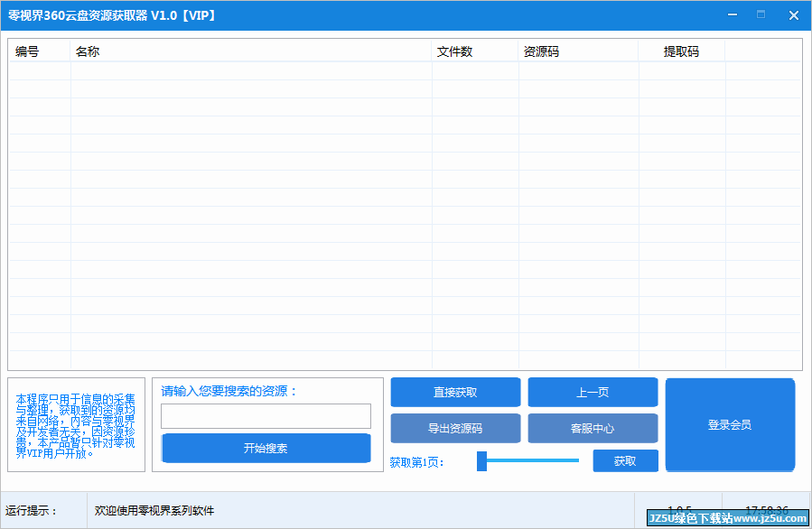
Task: Click the blue disclaimer text starting 本程序只用于信息的采集
Action: pyautogui.click(x=76, y=426)
